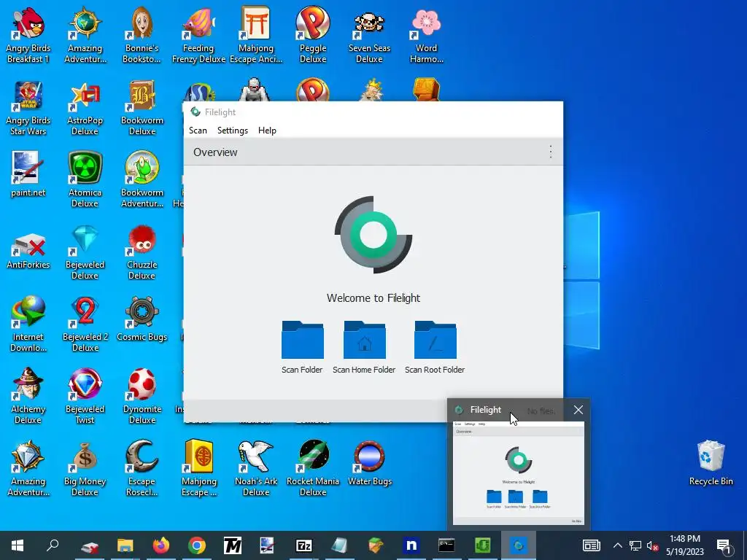Open the Settings menu in Filelight

point(233,131)
